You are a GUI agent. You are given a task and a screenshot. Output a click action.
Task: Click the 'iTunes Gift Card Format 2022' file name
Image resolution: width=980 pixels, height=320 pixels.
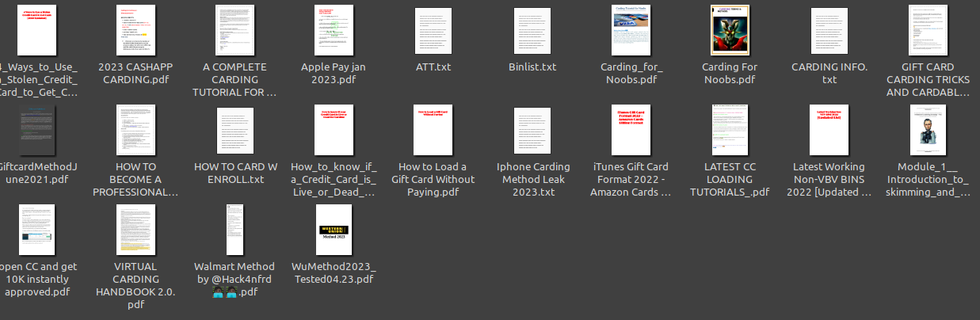[631, 180]
